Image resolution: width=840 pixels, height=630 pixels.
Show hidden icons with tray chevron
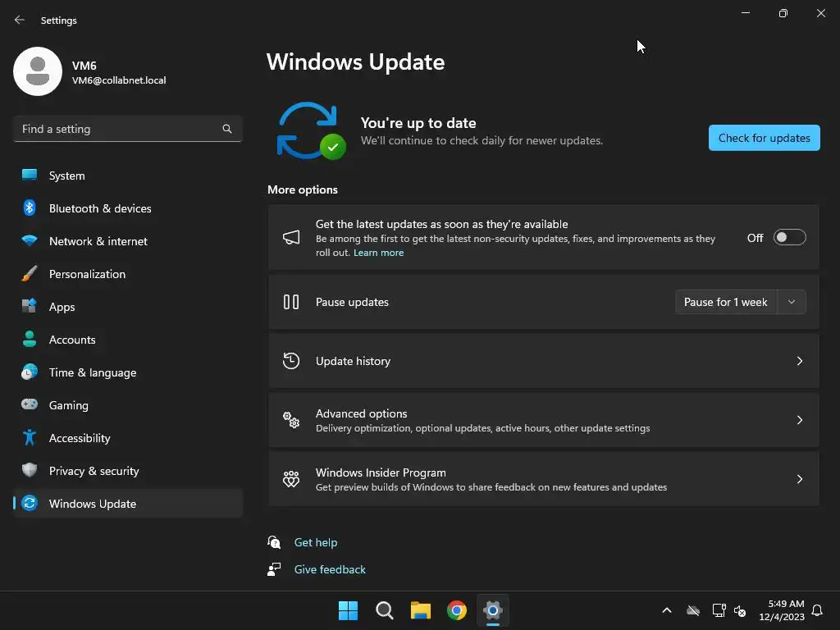pos(667,610)
